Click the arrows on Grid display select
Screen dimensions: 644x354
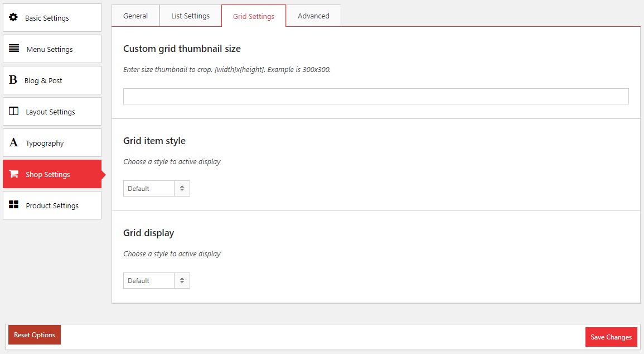tap(182, 281)
